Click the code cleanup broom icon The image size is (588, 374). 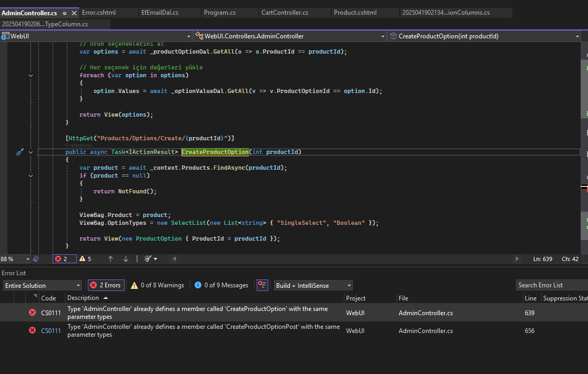148,259
